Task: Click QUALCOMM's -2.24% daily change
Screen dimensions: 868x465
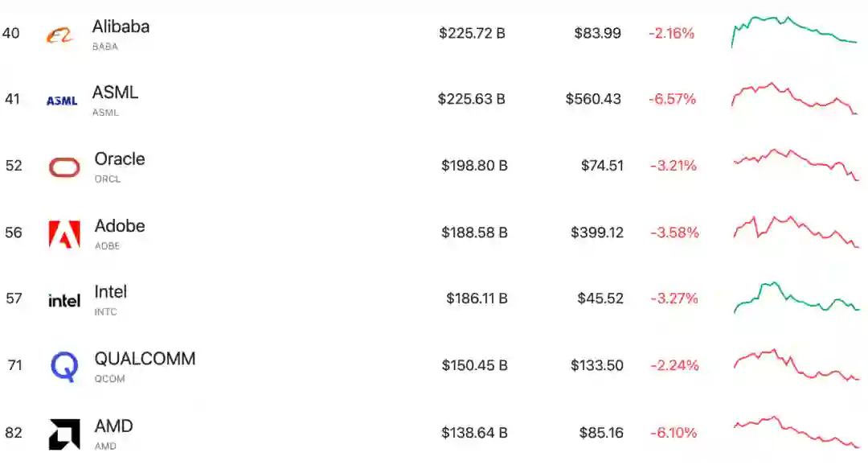Action: pyautogui.click(x=674, y=365)
